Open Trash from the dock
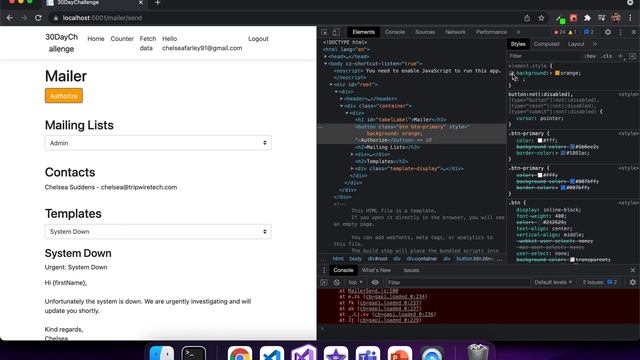The image size is (640, 360). 478,353
